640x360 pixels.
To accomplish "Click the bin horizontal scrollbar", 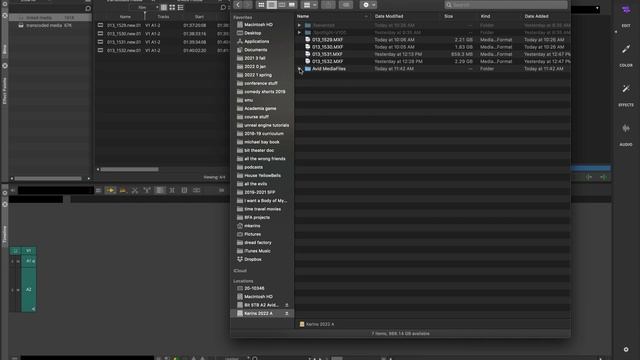I will [x=129, y=169].
